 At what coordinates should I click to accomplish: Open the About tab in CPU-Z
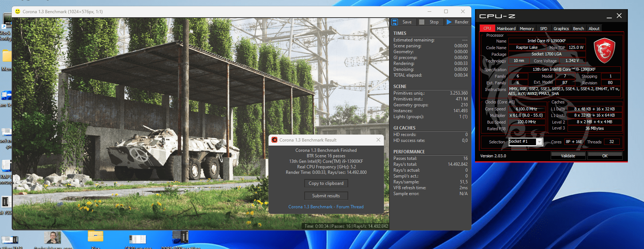pos(594,29)
